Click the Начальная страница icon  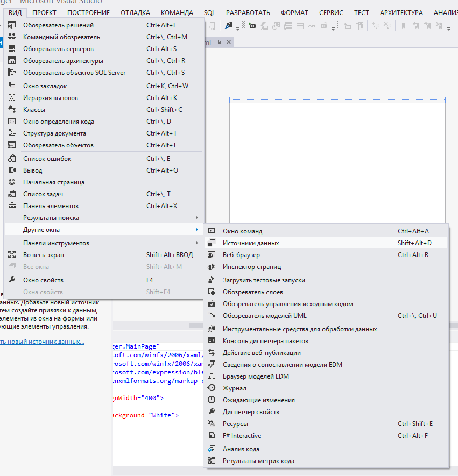[x=12, y=182]
